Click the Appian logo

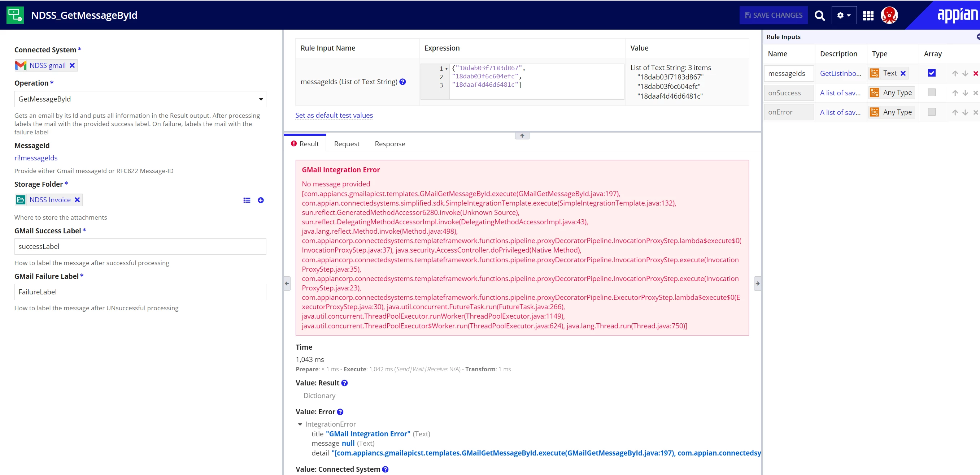pyautogui.click(x=957, y=15)
